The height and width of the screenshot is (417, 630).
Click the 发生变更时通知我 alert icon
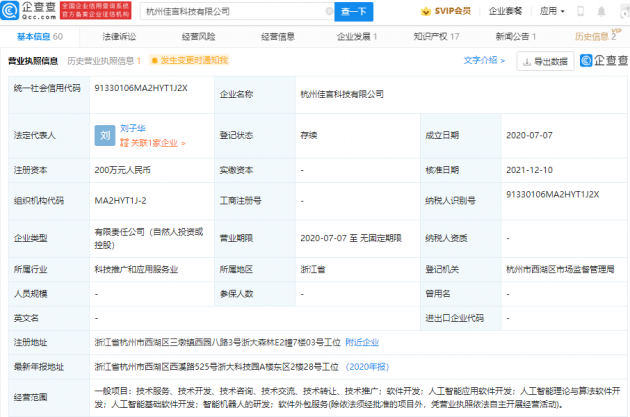point(156,61)
